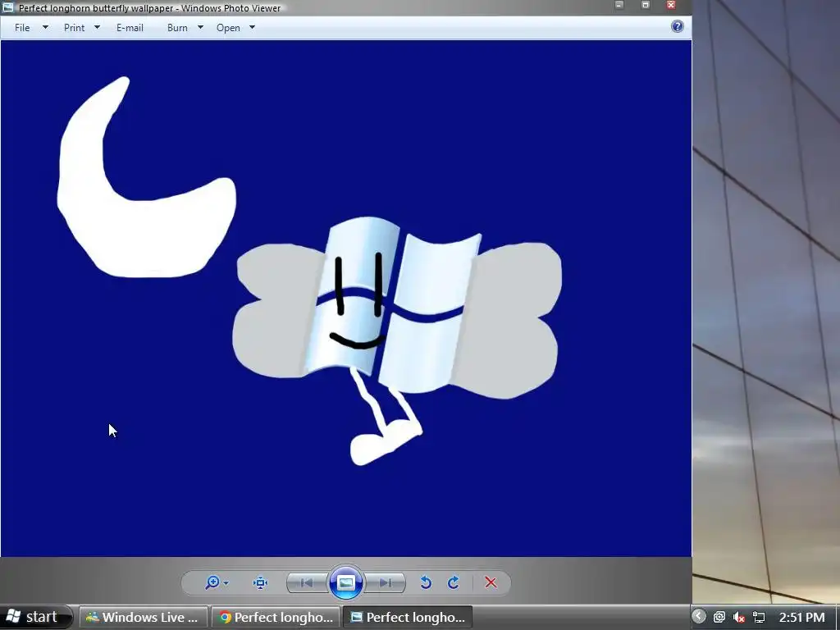
Task: Click the muted volume tray icon
Action: [739, 617]
